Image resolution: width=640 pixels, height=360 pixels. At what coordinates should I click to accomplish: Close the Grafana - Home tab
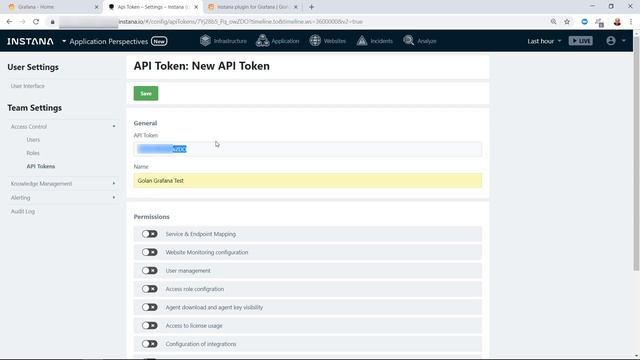coord(96,7)
